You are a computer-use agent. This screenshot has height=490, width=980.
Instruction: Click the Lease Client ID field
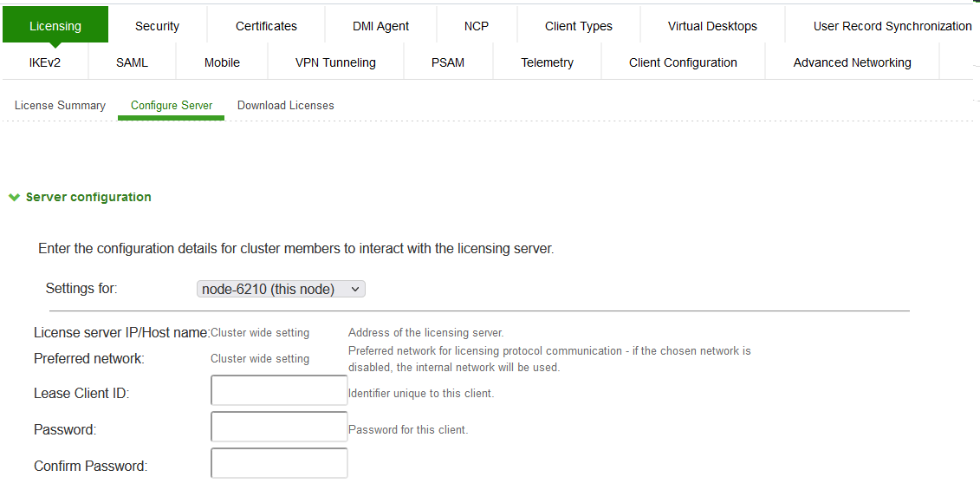pyautogui.click(x=279, y=390)
